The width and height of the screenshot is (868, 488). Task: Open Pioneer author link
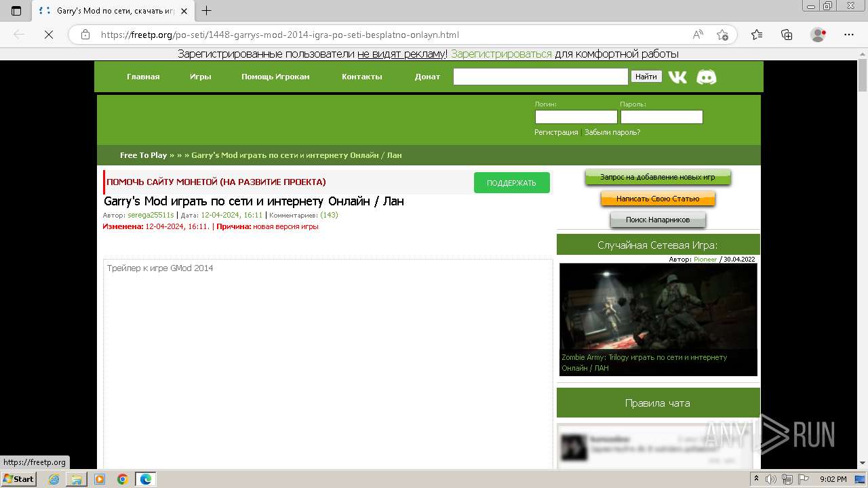(705, 260)
